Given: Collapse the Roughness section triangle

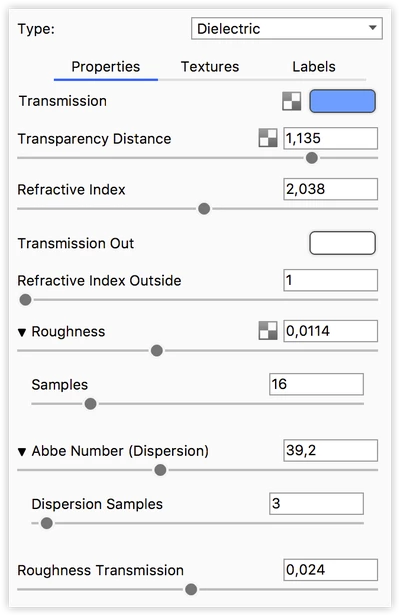Looking at the screenshot, I should click(22, 332).
